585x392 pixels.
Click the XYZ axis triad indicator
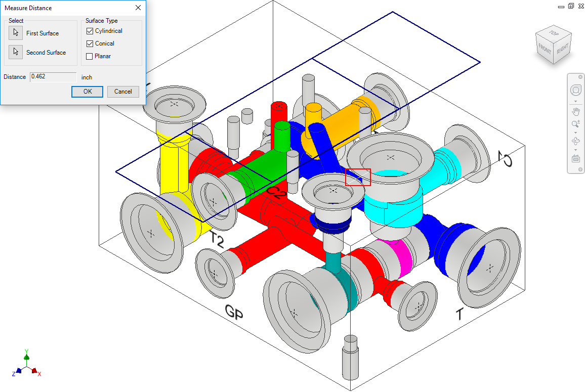coord(26,364)
